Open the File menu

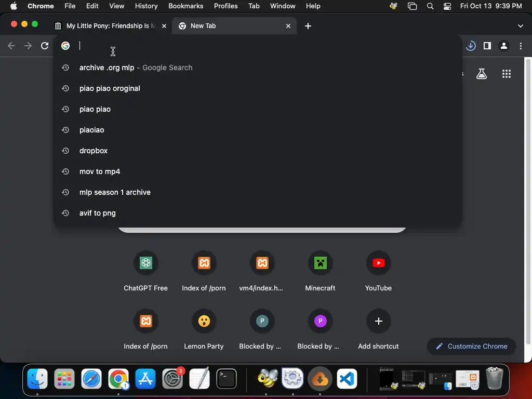coord(70,6)
